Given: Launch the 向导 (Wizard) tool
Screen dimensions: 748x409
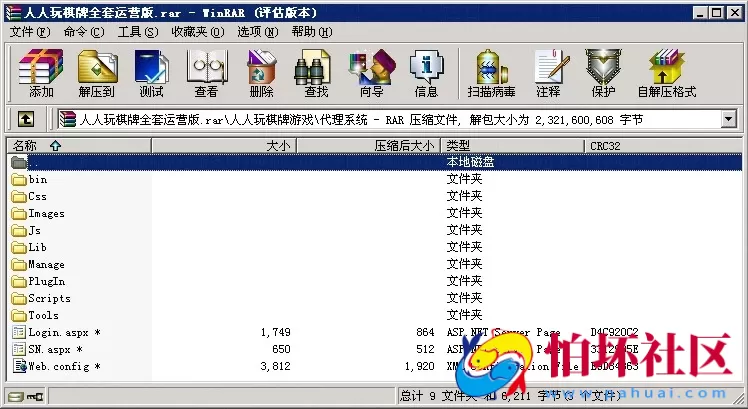Looking at the screenshot, I should (372, 73).
